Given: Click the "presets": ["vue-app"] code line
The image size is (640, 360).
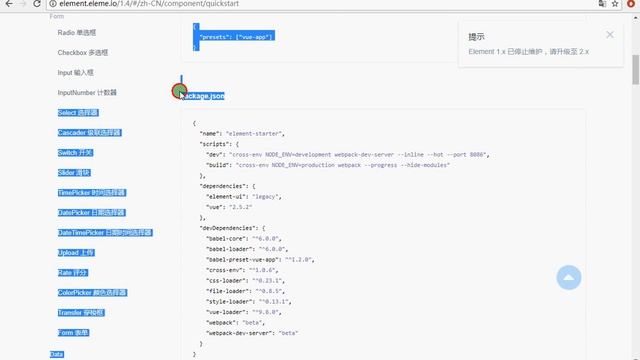Looking at the screenshot, I should tap(237, 37).
